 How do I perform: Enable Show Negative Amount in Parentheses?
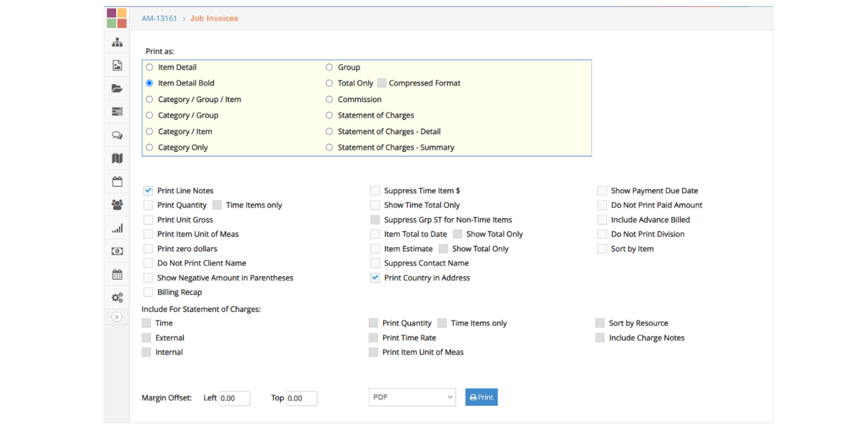tap(148, 278)
